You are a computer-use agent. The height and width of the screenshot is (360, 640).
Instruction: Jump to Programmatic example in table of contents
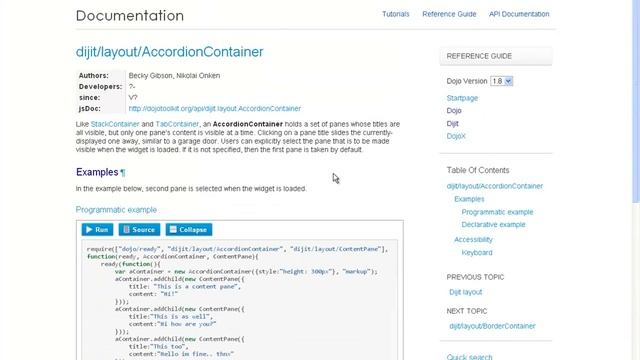tap(497, 212)
